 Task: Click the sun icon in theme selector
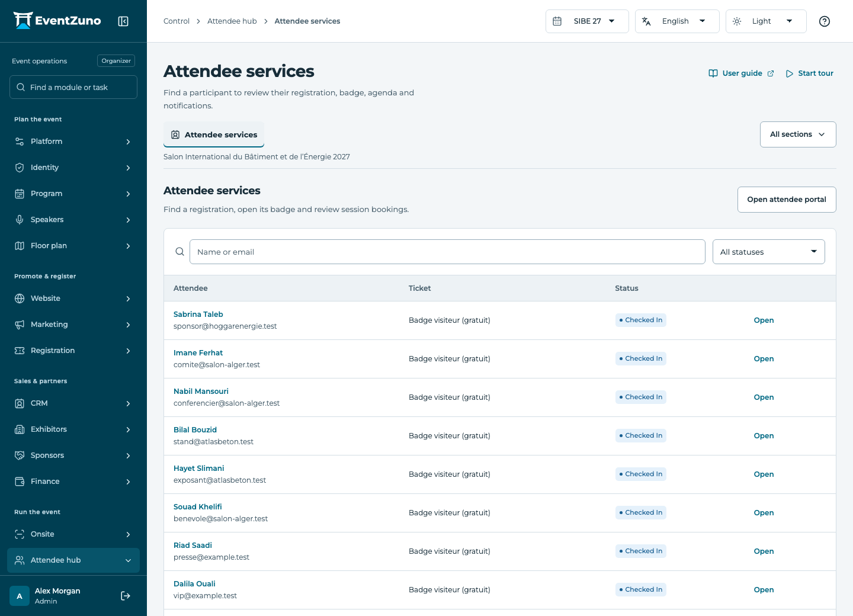737,21
